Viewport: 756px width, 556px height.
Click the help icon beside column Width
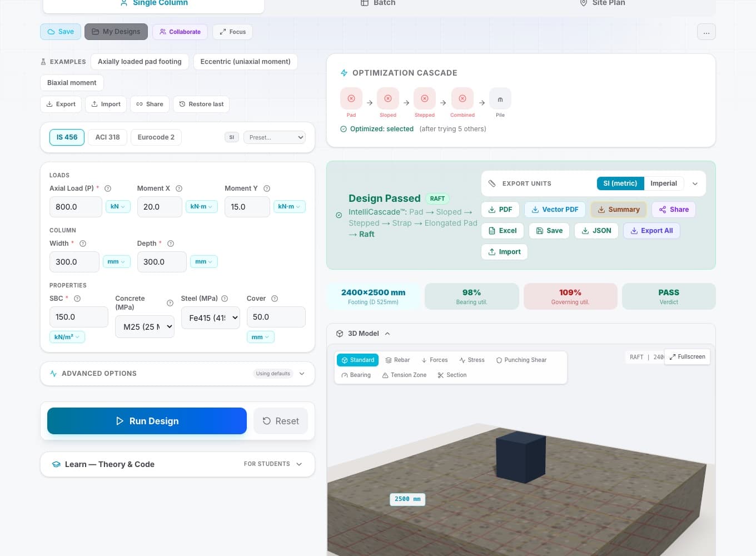(83, 244)
